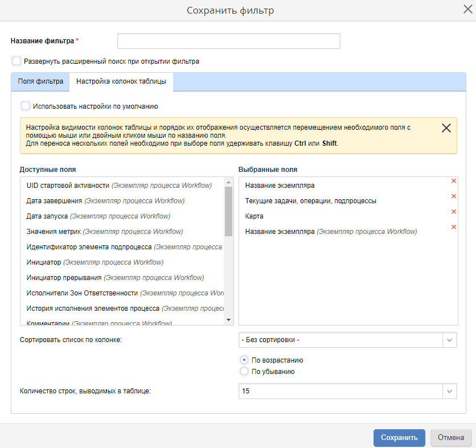Focus the 'Название фильтра' input field
Image resolution: width=476 pixels, height=448 pixels.
(228, 41)
